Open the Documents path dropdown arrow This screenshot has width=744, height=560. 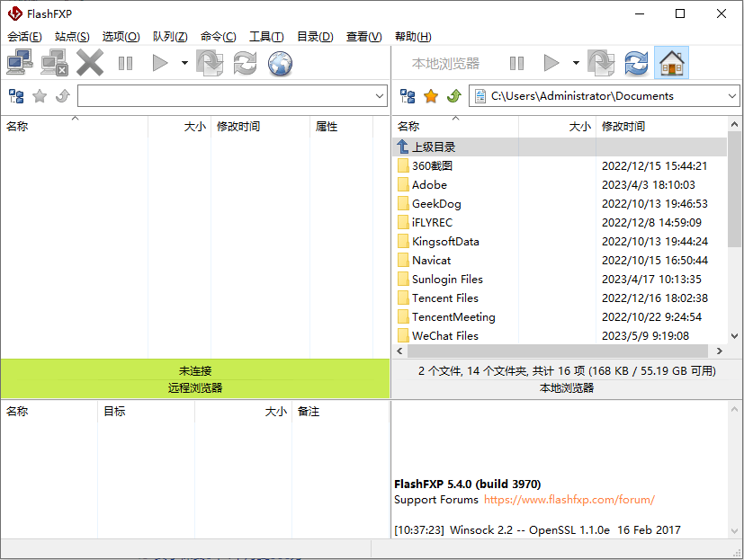coord(732,96)
